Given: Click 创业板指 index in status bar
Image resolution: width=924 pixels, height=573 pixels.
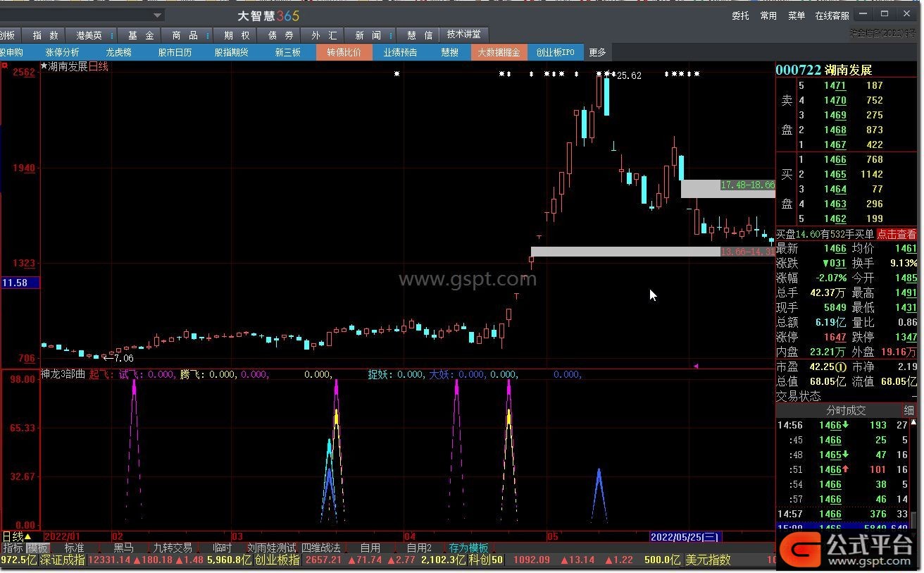Looking at the screenshot, I should tap(277, 560).
